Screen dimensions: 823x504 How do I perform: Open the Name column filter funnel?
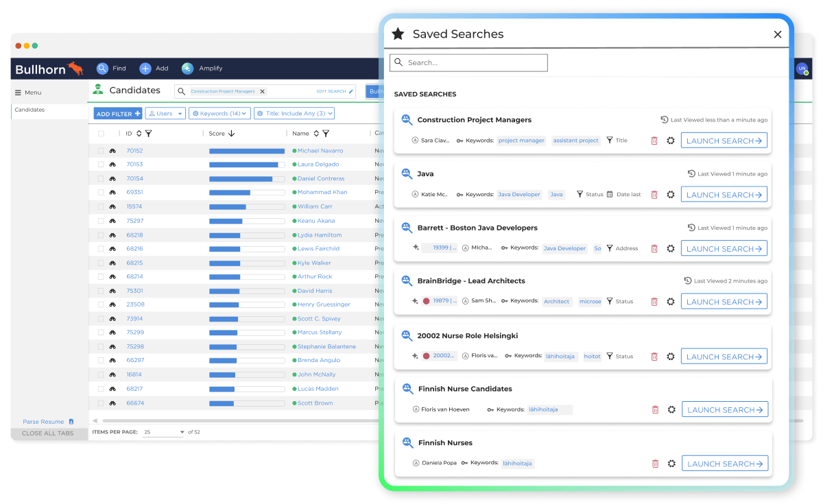[x=326, y=134]
